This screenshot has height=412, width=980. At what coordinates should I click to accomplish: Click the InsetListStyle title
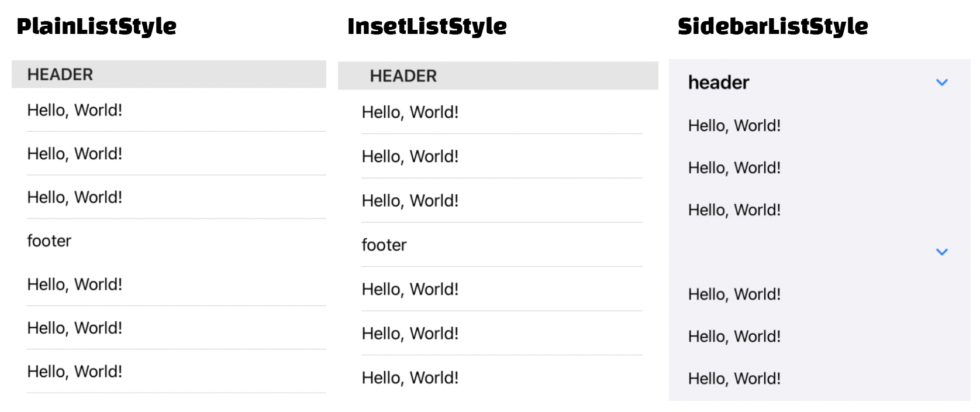coord(427,26)
